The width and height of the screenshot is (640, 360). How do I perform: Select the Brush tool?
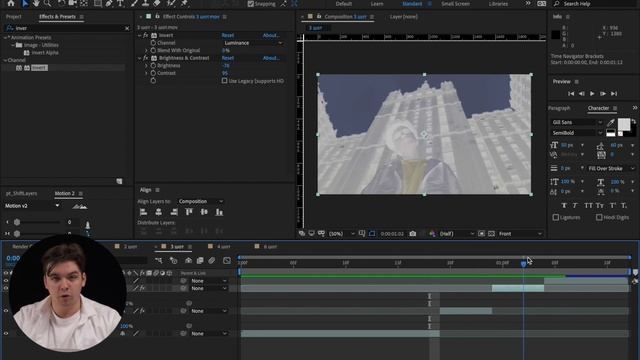coord(134,3)
